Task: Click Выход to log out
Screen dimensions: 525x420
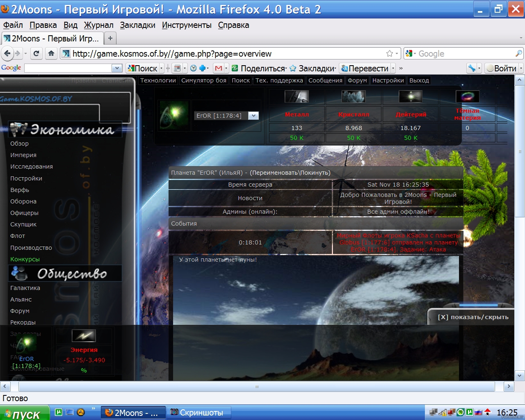Action: tap(419, 80)
